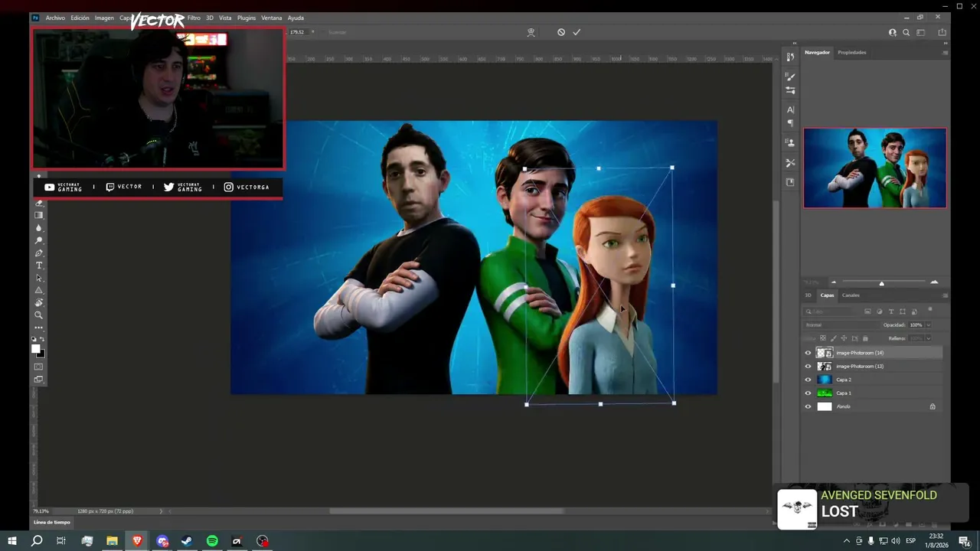Open the Imagen menu

[104, 18]
